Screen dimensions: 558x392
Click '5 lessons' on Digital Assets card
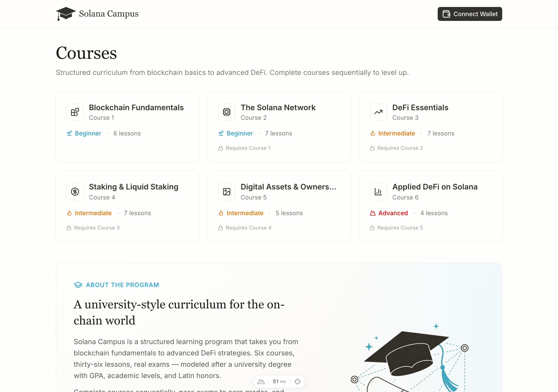tap(289, 213)
